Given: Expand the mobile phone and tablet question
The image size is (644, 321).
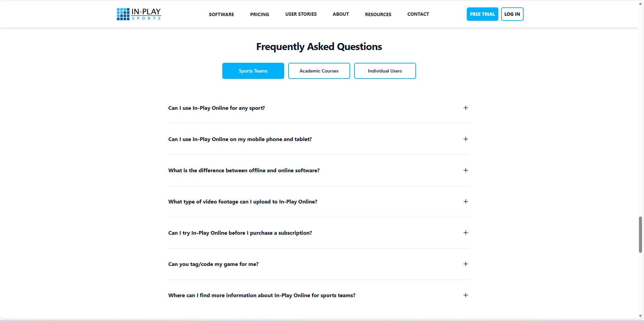Looking at the screenshot, I should pos(465,139).
